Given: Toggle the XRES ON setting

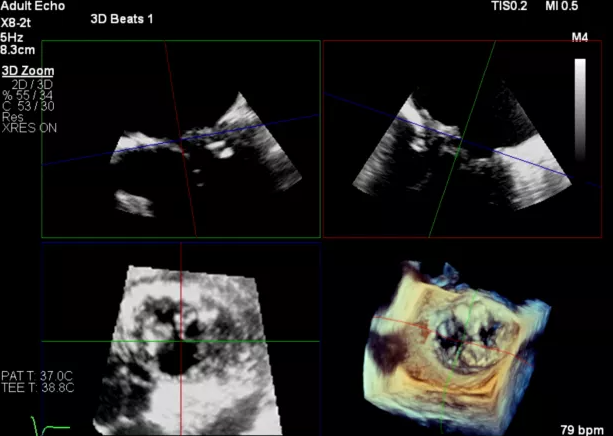Looking at the screenshot, I should (28, 127).
